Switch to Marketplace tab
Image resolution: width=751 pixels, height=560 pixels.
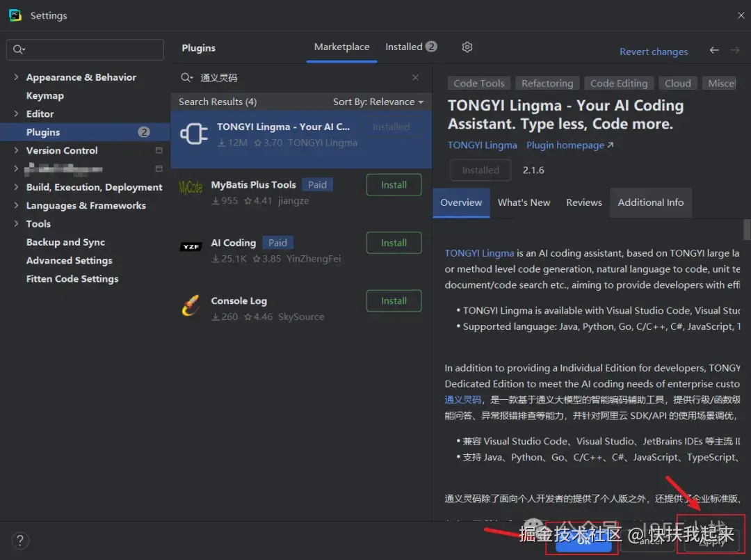pos(341,47)
